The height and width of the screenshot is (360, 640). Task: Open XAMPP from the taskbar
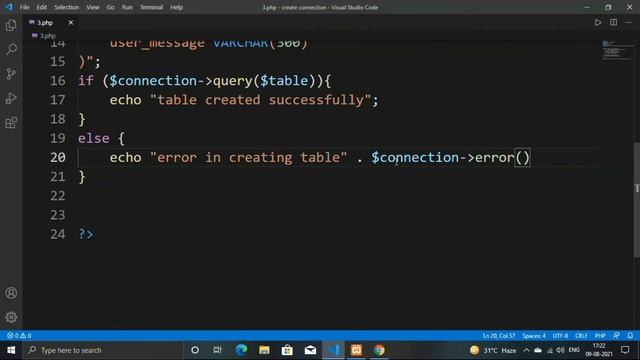click(x=356, y=350)
